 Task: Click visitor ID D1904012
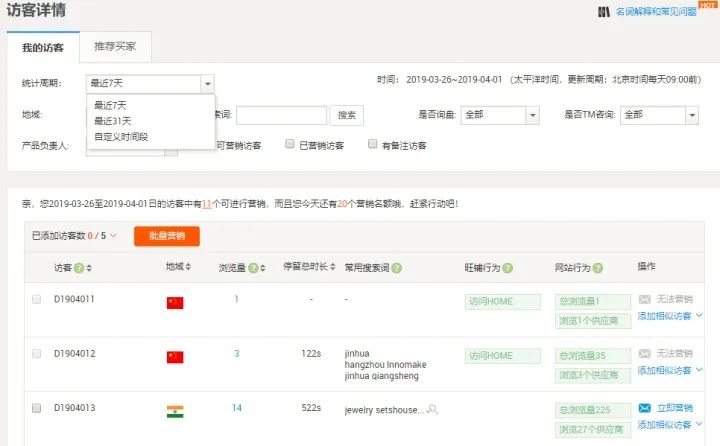74,354
